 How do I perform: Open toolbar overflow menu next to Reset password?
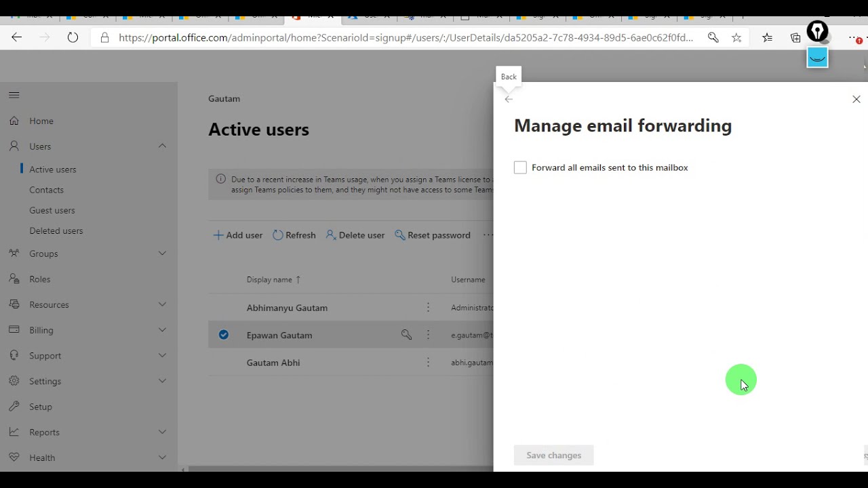tap(487, 235)
